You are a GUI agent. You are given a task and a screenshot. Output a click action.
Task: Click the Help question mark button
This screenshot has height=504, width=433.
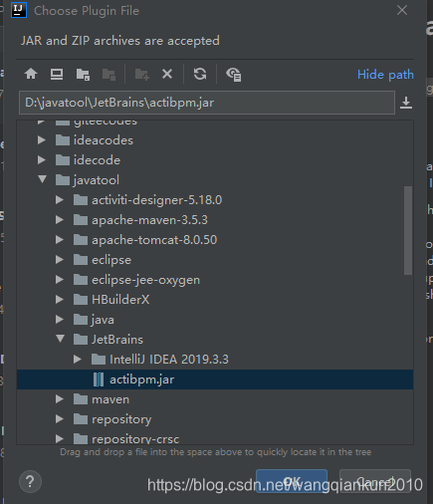click(x=30, y=481)
